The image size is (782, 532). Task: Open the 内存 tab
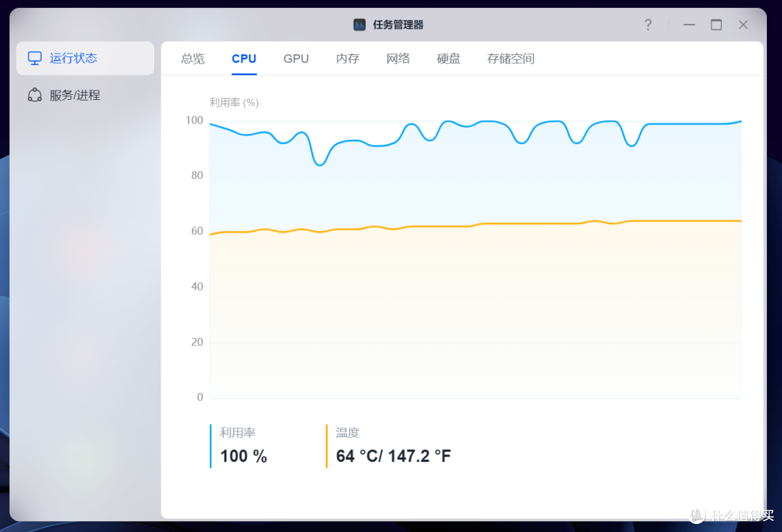pyautogui.click(x=348, y=59)
